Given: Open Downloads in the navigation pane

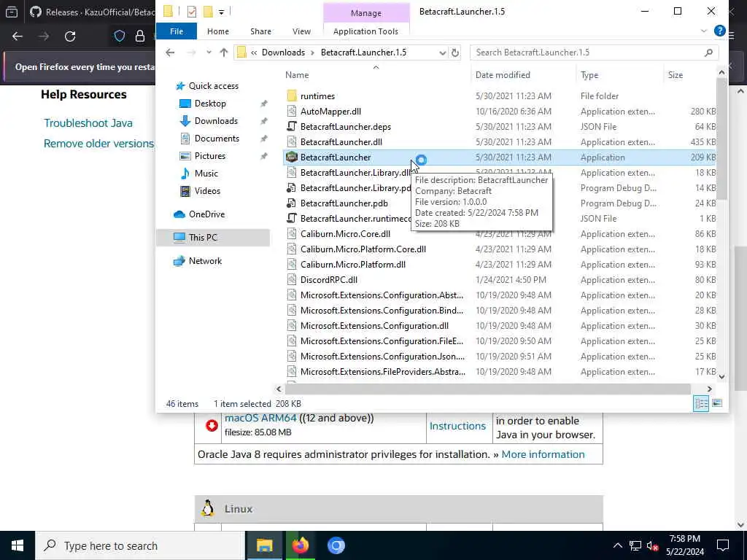Looking at the screenshot, I should [x=216, y=121].
